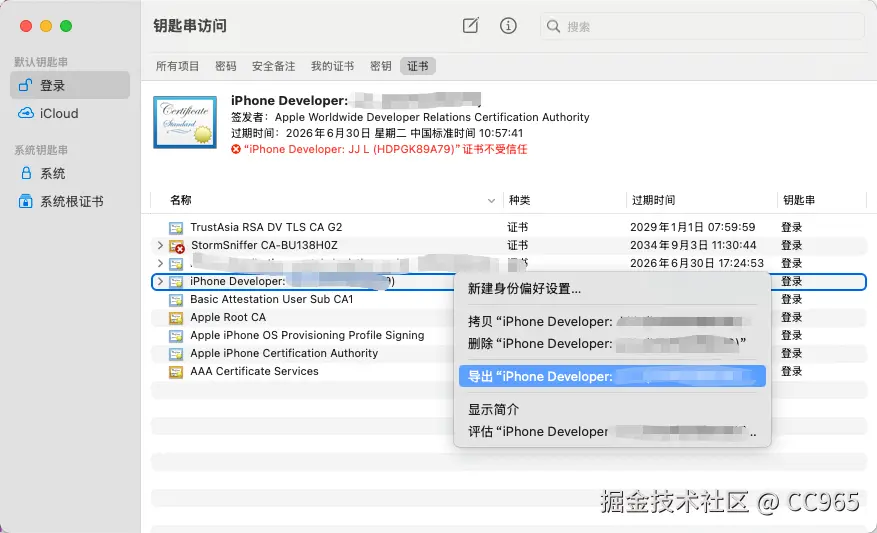Click the red certificate-not-trusted error icon
The width and height of the screenshot is (877, 533).
pos(236,149)
